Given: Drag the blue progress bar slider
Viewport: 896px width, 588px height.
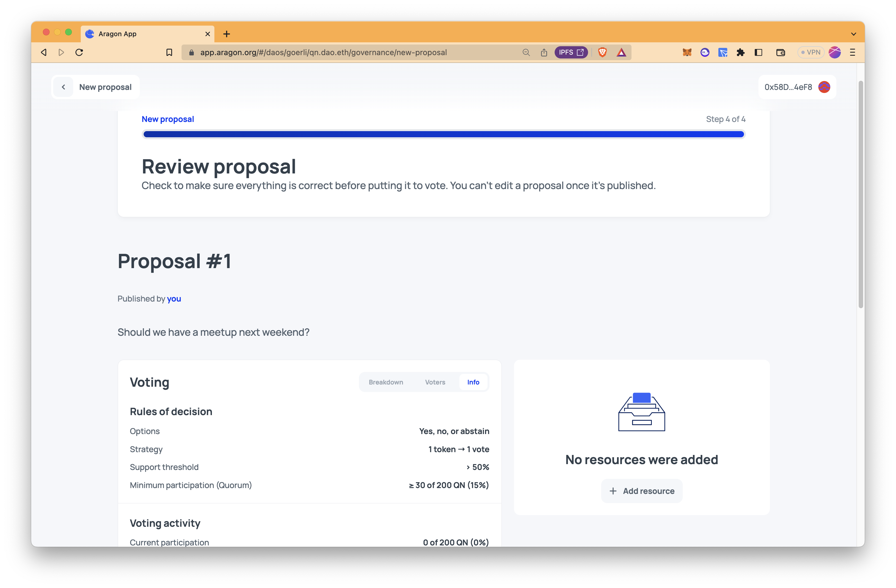Looking at the screenshot, I should pos(742,134).
